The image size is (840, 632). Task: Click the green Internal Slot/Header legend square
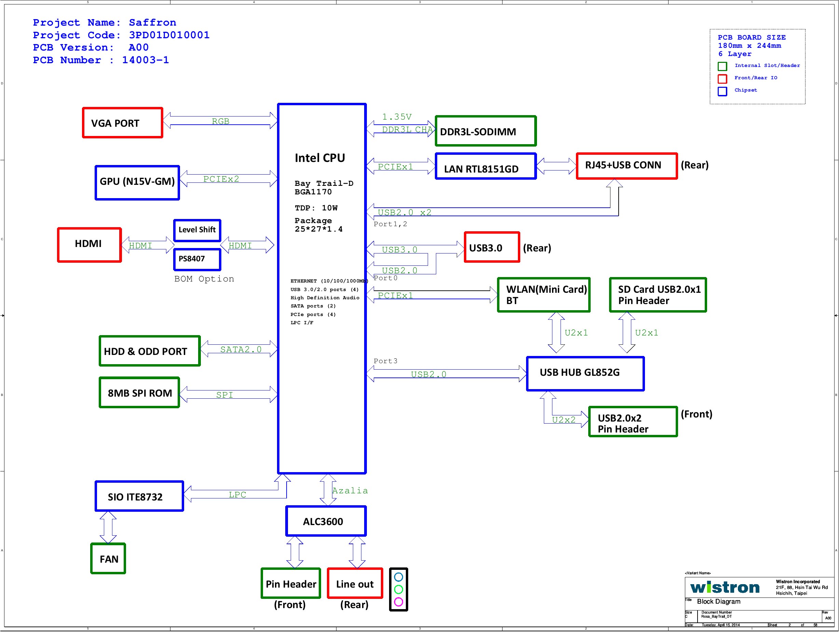pos(722,67)
